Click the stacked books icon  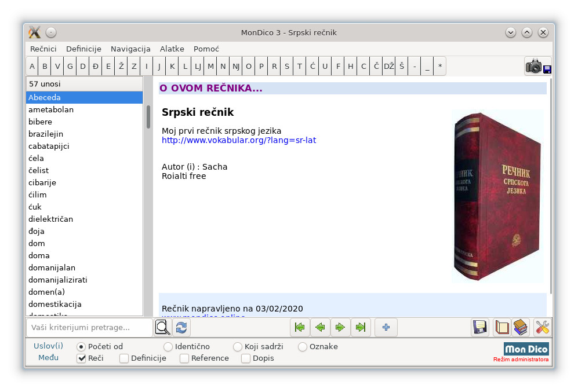pos(520,327)
